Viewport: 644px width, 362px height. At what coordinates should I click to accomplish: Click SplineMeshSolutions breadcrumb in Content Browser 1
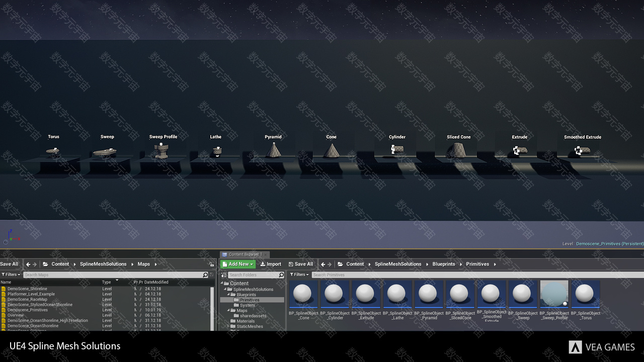click(x=398, y=264)
